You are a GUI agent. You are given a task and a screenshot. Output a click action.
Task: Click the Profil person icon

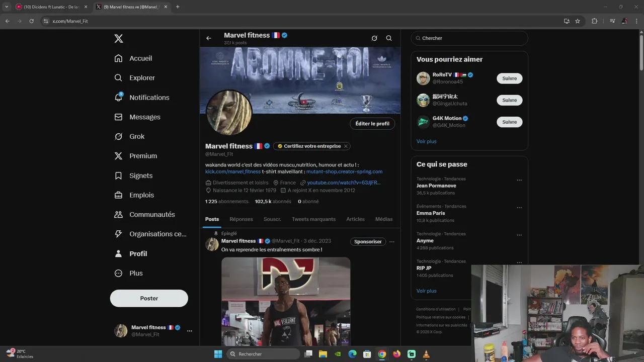(x=119, y=253)
